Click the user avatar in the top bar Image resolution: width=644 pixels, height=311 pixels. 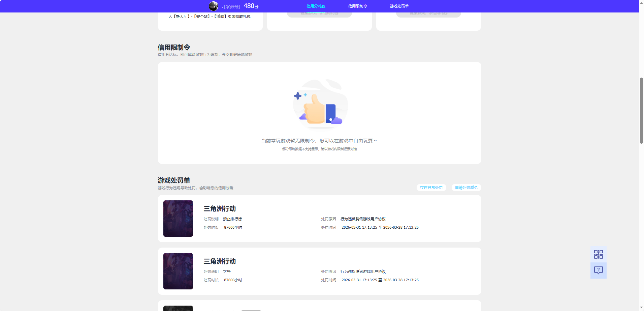tap(214, 6)
